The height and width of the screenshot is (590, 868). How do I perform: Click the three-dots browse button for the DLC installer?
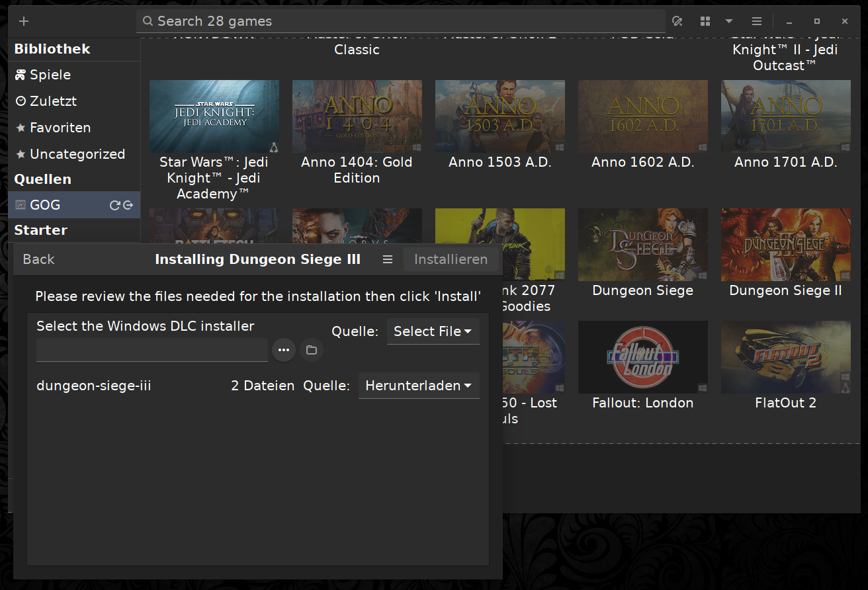[x=284, y=350]
